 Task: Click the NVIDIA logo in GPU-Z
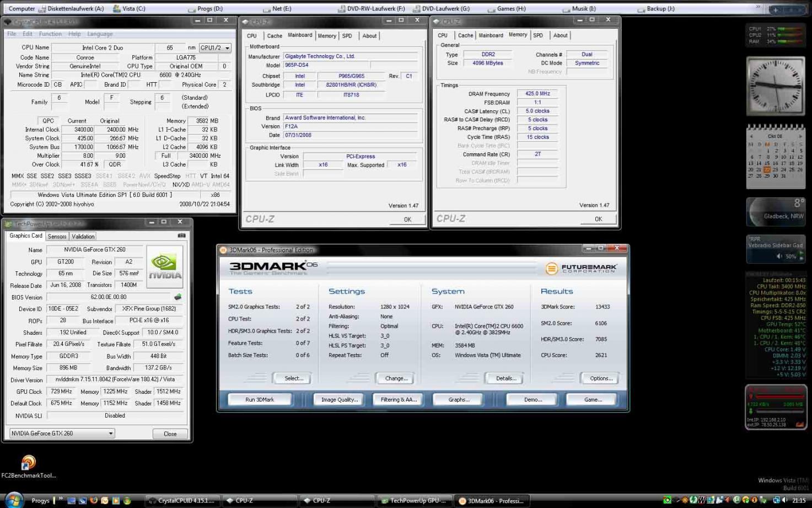tap(164, 266)
